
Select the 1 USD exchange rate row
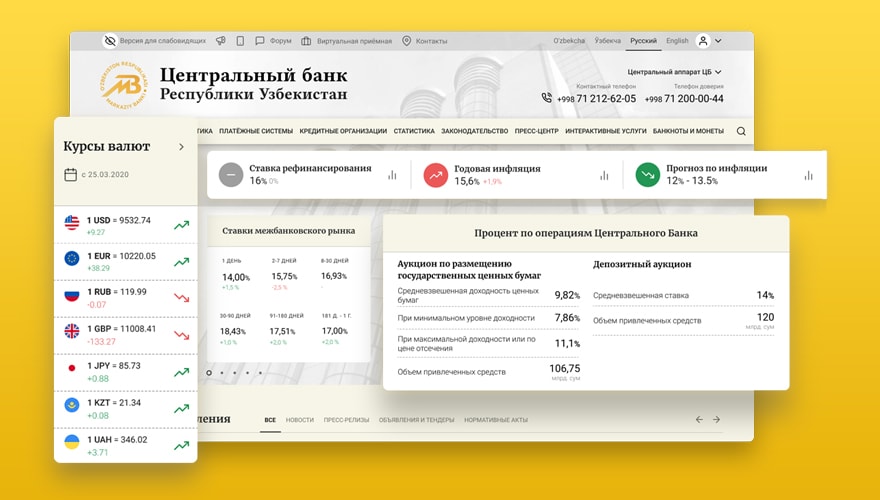pyautogui.click(x=125, y=225)
